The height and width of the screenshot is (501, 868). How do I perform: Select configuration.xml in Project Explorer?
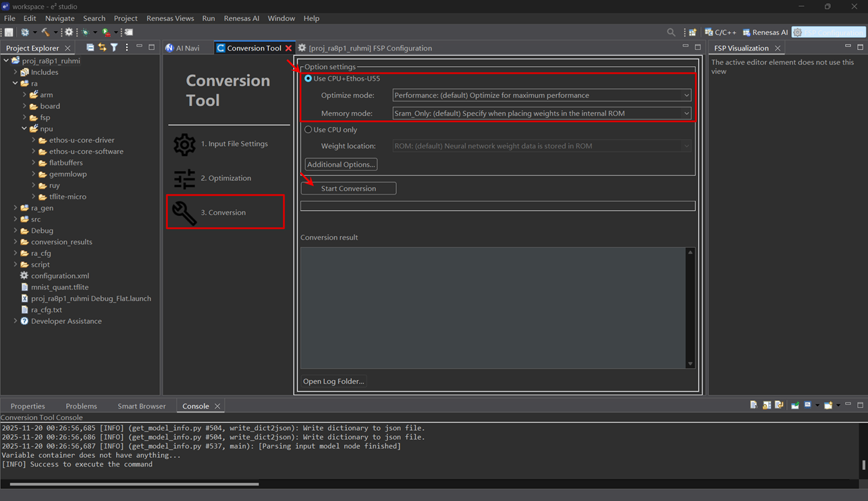(x=54, y=275)
